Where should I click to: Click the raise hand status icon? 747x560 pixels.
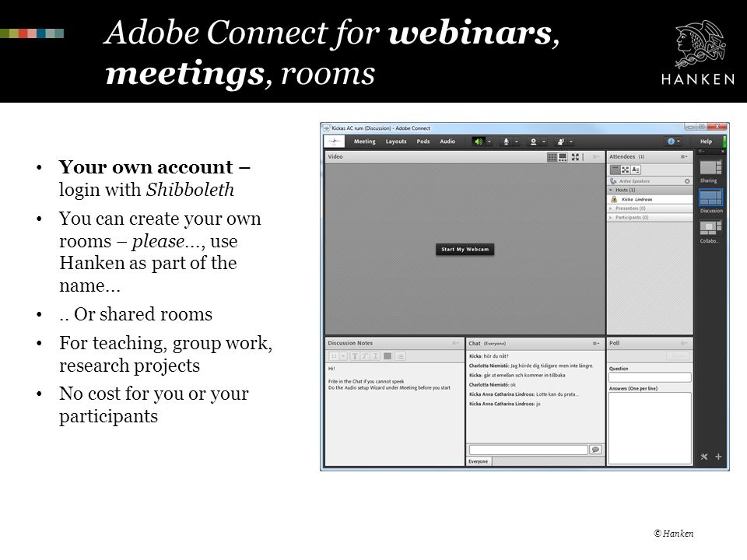coord(561,142)
